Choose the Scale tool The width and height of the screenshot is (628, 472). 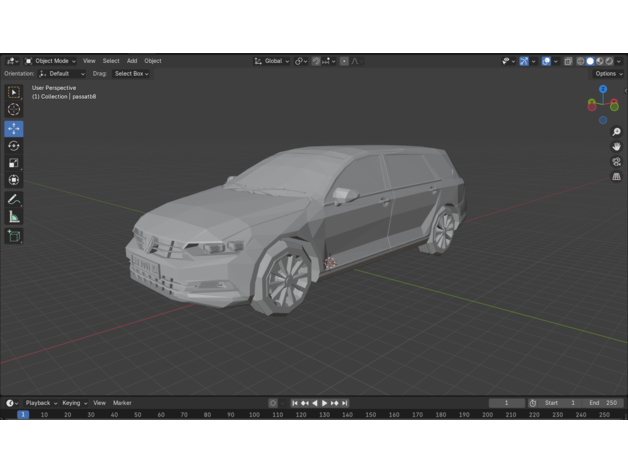[14, 163]
